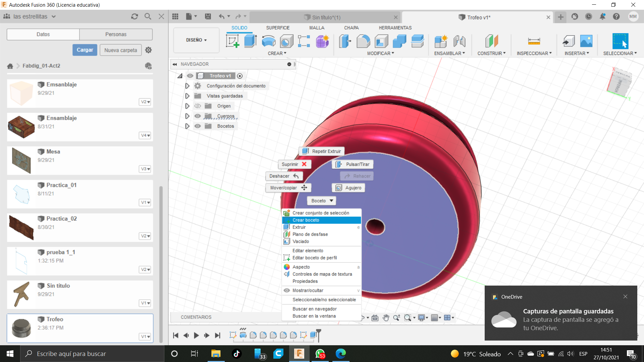Viewport: 644px width, 362px height.
Task: Choose the Offset Plane construct icon
Action: tap(491, 41)
